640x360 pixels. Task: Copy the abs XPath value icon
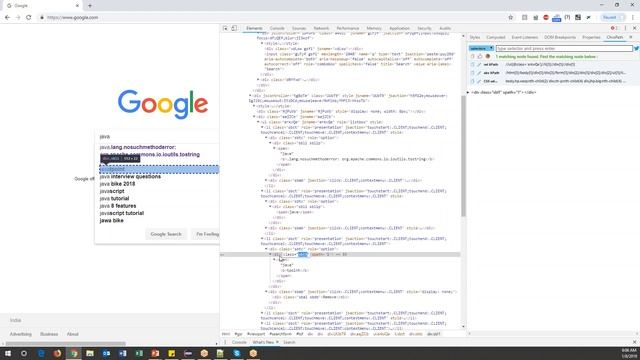pyautogui.click(x=473, y=73)
